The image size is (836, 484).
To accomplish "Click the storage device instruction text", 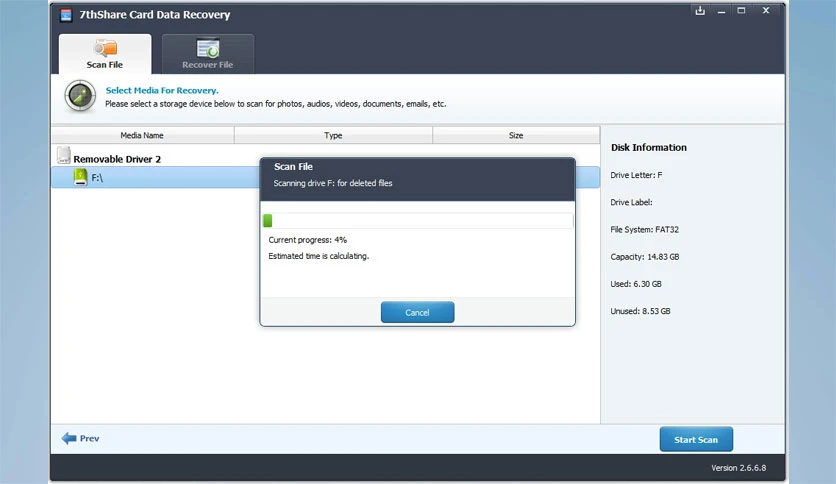I will pos(276,103).
